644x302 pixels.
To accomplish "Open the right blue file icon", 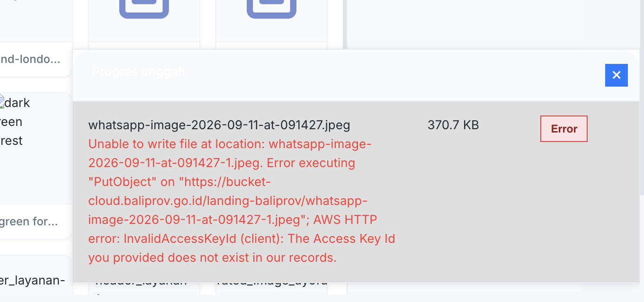I will [x=271, y=9].
